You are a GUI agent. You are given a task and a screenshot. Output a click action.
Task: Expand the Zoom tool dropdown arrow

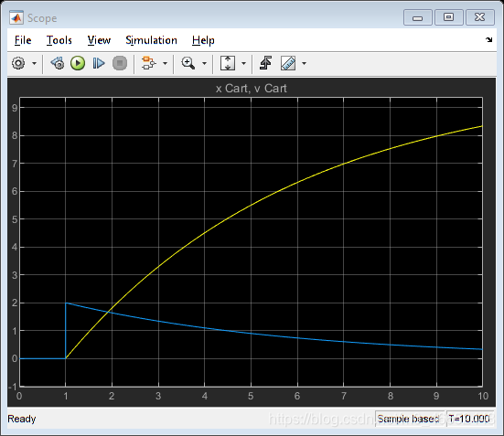pyautogui.click(x=204, y=63)
